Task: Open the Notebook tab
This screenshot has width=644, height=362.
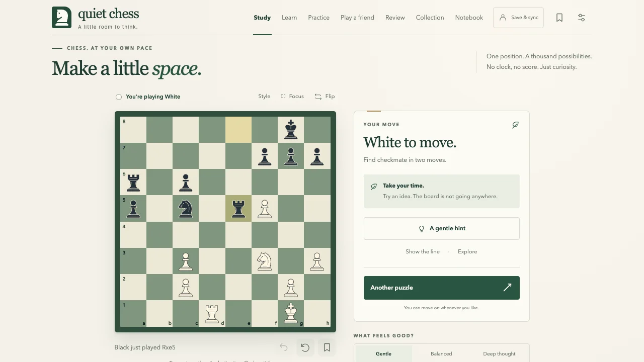Action: (469, 18)
